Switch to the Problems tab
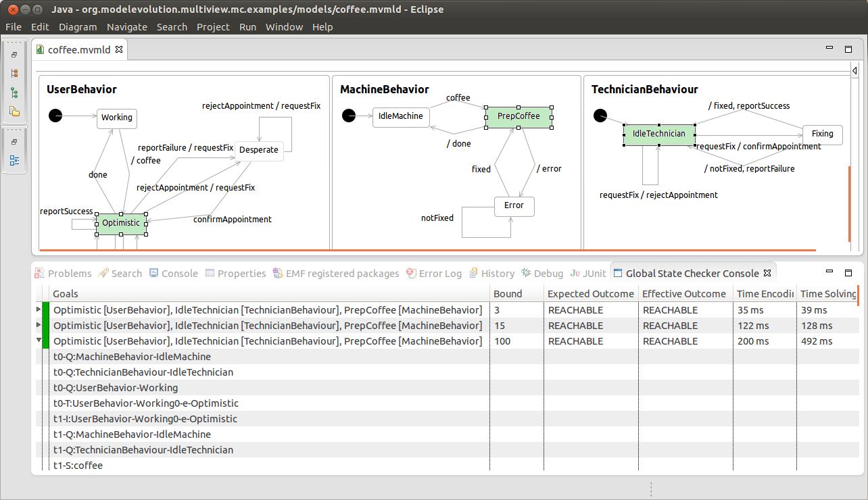The image size is (868, 500). point(68,273)
